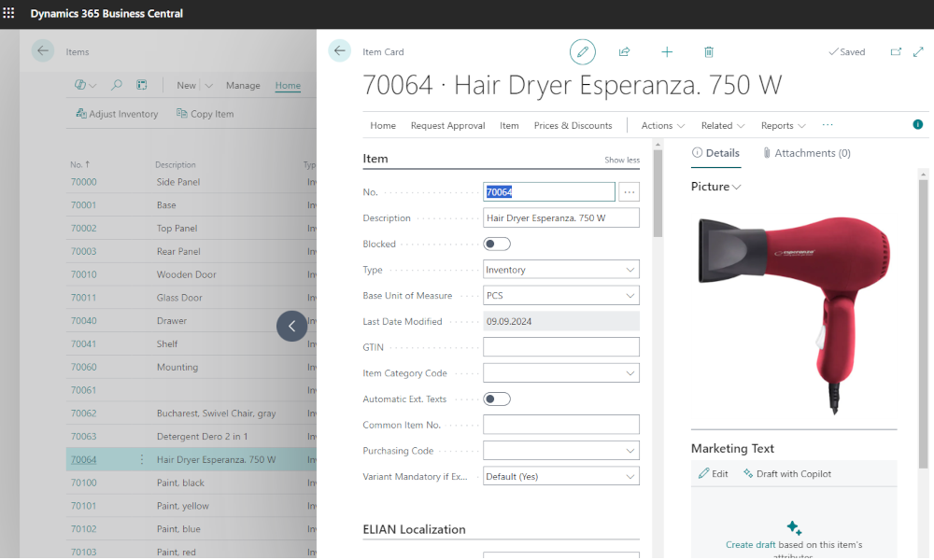
Task: Click Create draft link in Marketing Text
Action: tap(751, 544)
